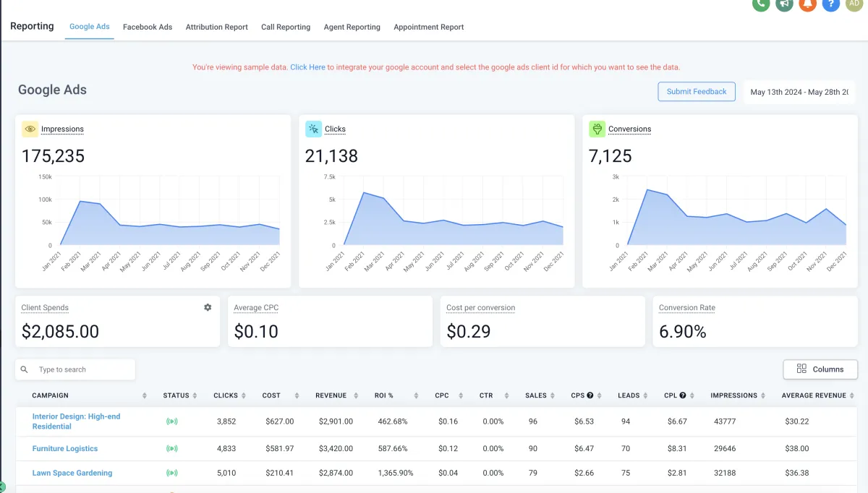This screenshot has height=493, width=868.
Task: Open the date range picker
Action: pos(799,92)
